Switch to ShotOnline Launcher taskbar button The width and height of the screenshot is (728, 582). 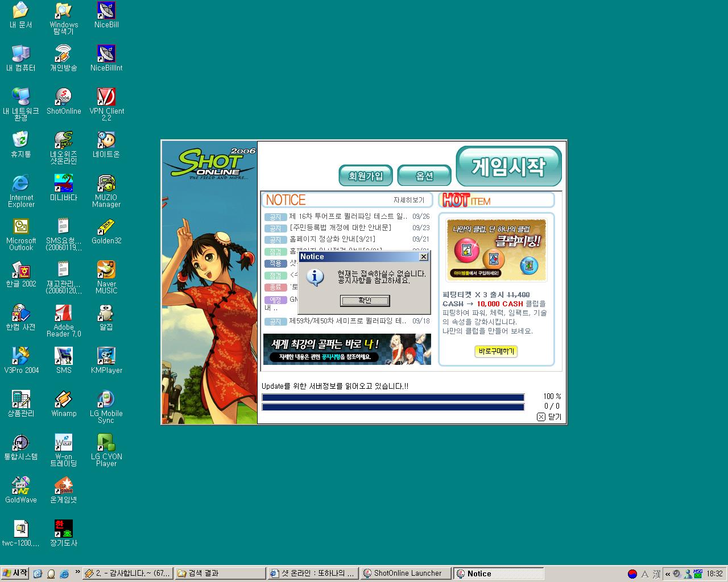click(406, 573)
